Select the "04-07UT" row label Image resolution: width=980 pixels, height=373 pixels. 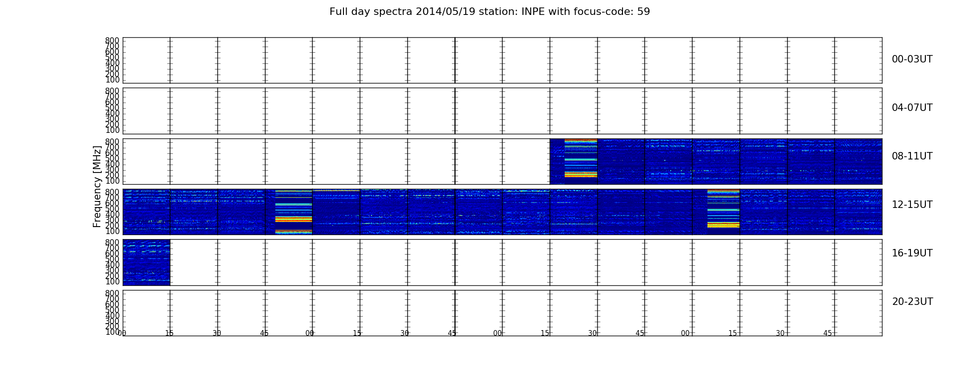[912, 108]
